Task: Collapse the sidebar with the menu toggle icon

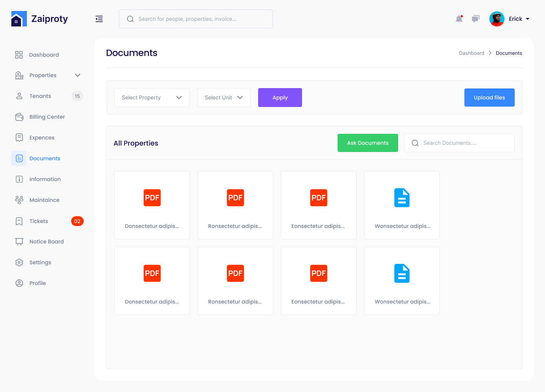Action: click(99, 19)
